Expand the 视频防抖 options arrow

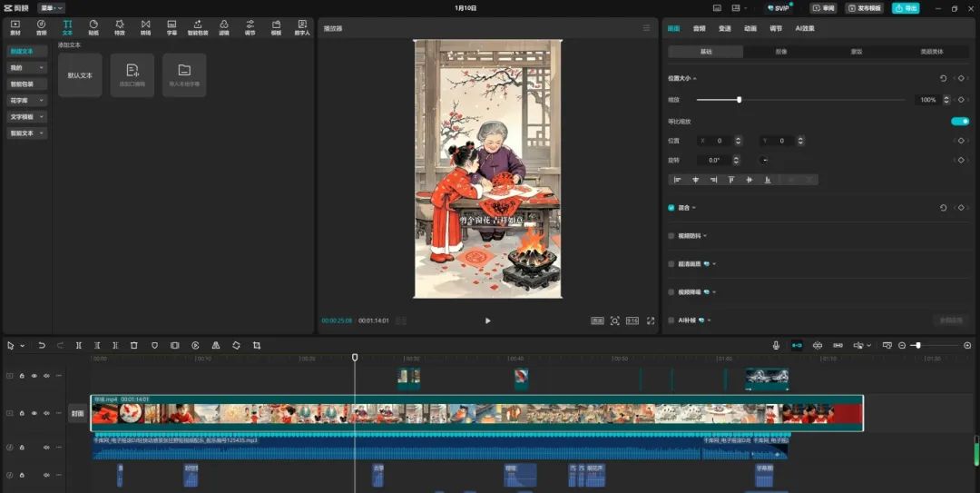(x=705, y=236)
